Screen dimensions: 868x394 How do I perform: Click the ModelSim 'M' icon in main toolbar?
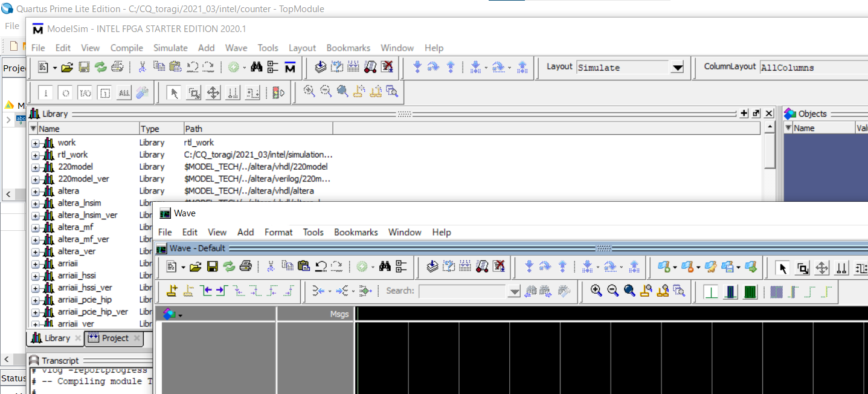tap(290, 67)
